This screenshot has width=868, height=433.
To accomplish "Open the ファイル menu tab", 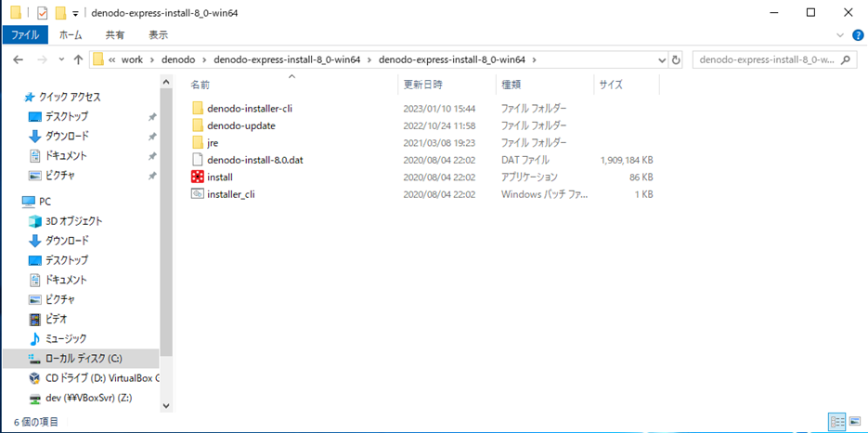I will coord(25,34).
